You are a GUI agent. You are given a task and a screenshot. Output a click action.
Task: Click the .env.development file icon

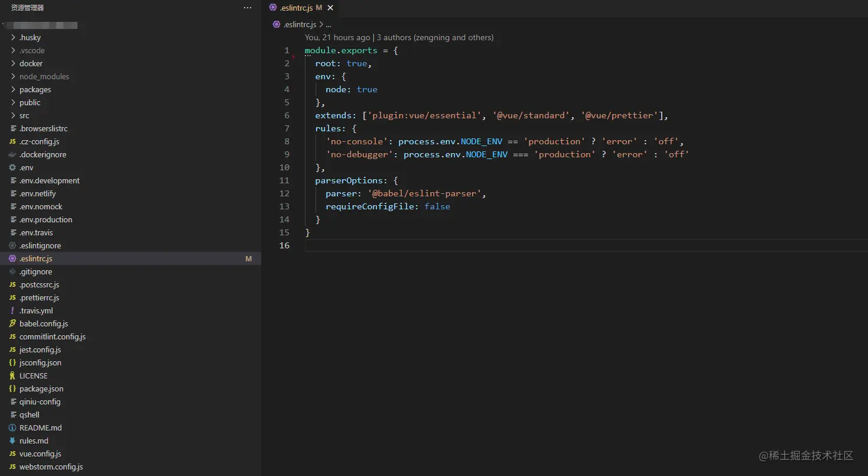[x=13, y=180]
